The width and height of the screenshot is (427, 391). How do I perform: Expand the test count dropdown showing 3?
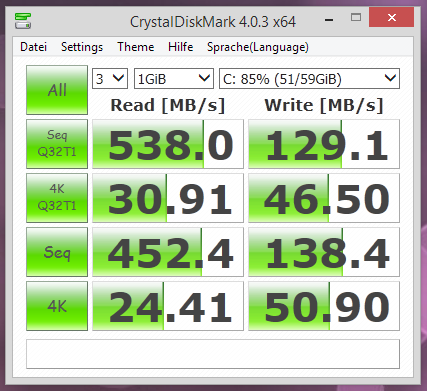(110, 79)
